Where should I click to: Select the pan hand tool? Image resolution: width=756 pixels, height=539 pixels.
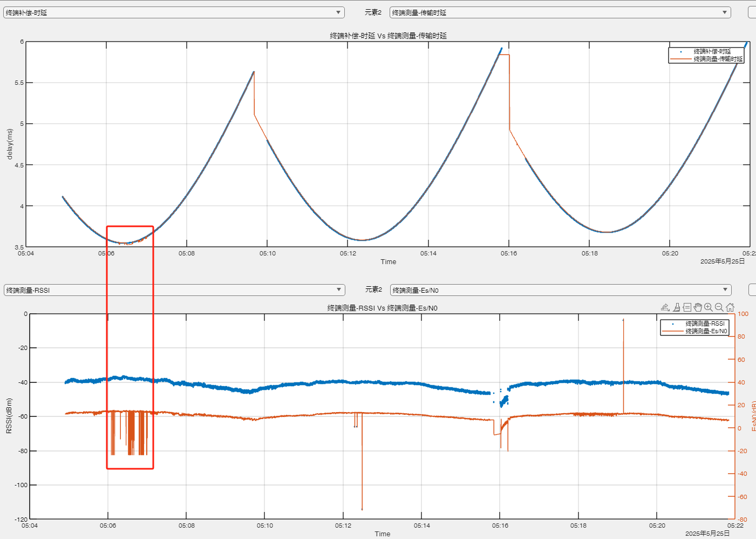[x=698, y=307]
